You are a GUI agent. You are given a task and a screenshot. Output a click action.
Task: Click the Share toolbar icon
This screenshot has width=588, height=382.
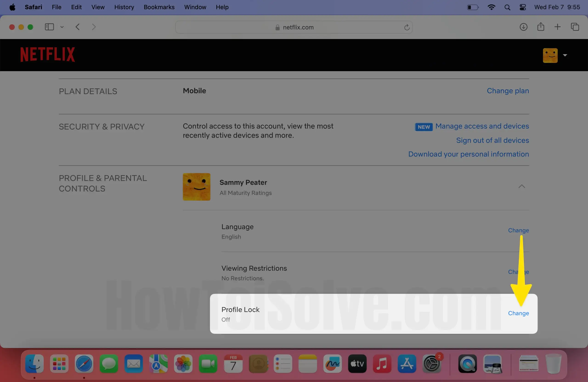[x=540, y=27]
